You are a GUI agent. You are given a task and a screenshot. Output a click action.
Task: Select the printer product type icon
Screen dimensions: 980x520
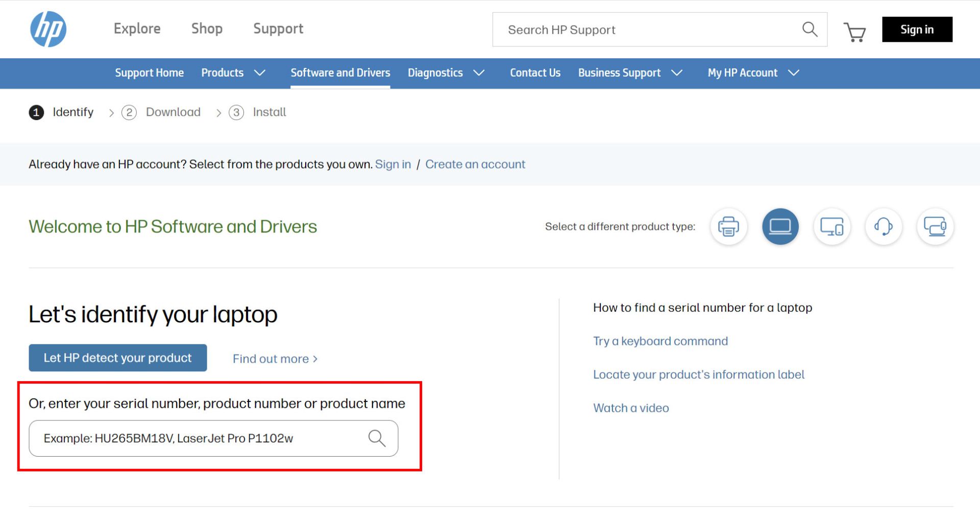tap(728, 226)
